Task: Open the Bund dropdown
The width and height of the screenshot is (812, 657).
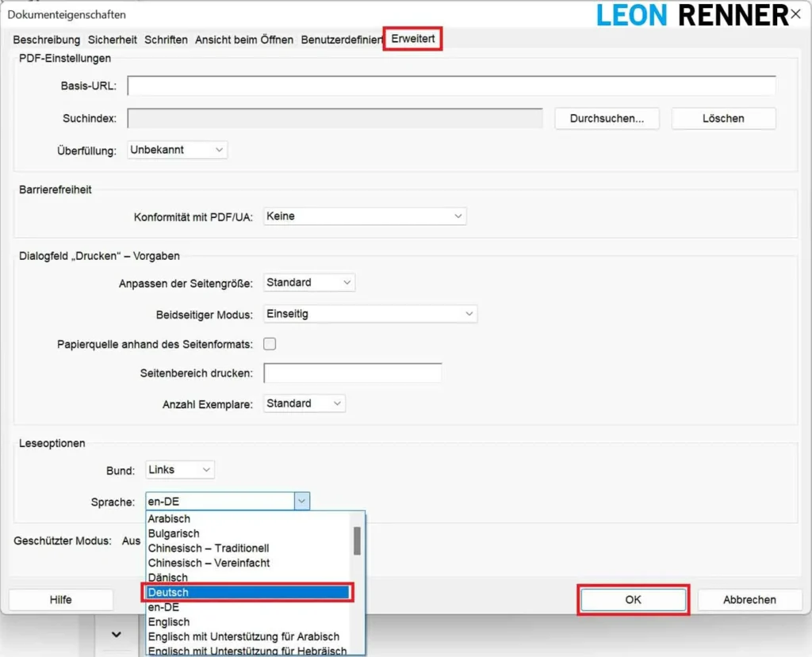Action: point(180,470)
